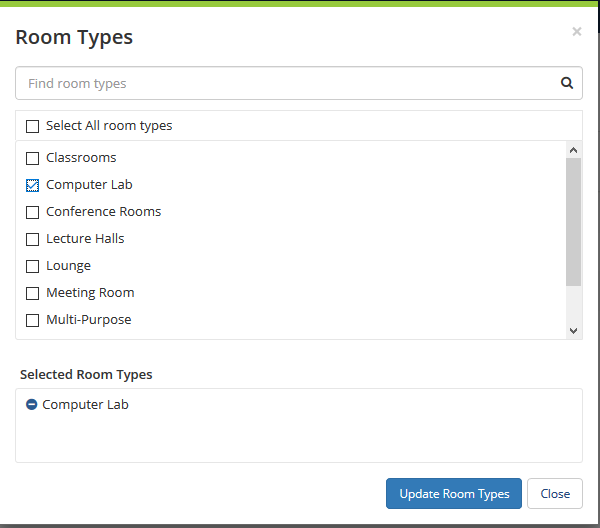Focus the Find room types search field
The image size is (600, 528).
tap(285, 84)
